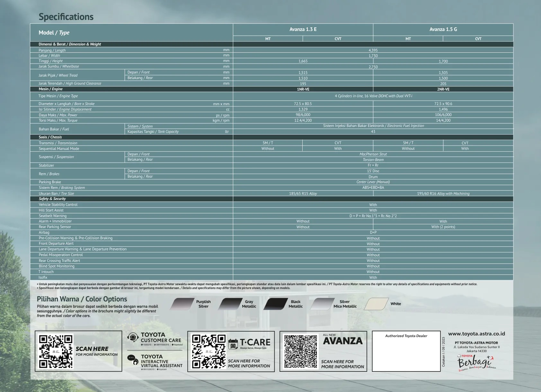
Task: Click the max power value 98/6,000
Action: coord(303,115)
